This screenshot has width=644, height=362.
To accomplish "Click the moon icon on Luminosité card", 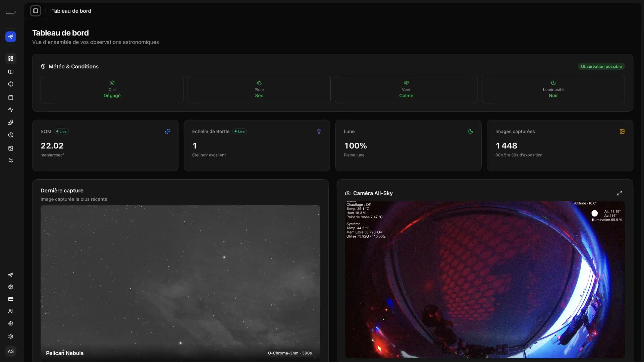I will click(553, 83).
